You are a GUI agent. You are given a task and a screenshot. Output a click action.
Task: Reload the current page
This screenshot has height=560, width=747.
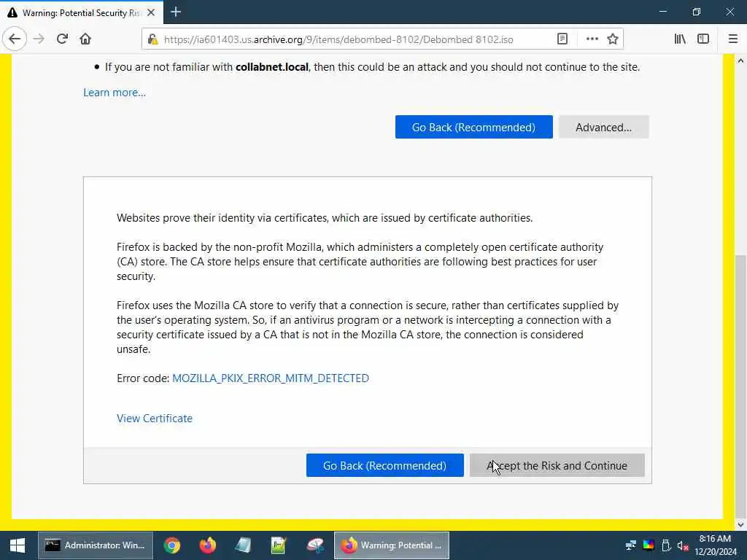point(62,39)
